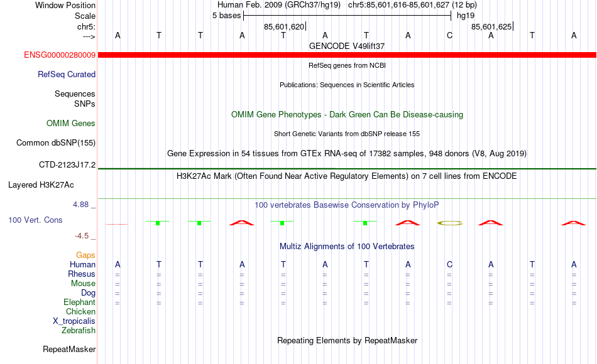Click Short Genetic Variants from dbSNP title
The height and width of the screenshot is (364, 597).
pos(347,134)
